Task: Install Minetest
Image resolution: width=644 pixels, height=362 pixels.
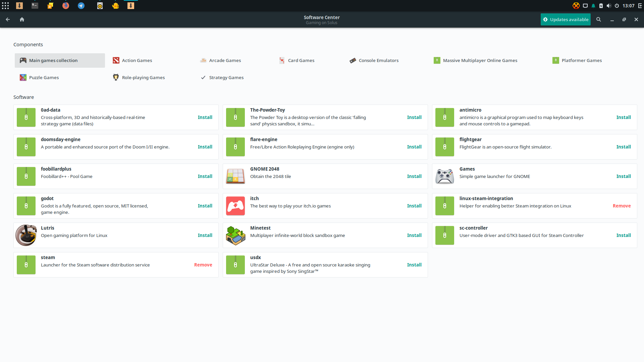Action: (414, 235)
